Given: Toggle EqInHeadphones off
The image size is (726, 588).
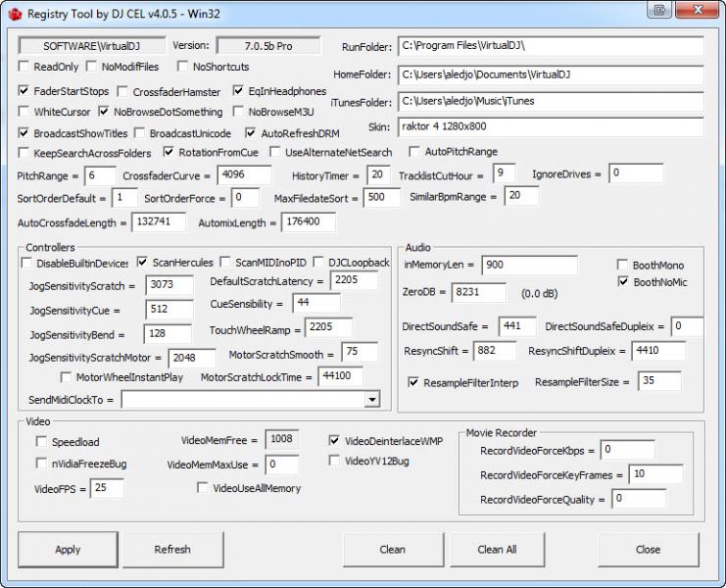Looking at the screenshot, I should [x=238, y=91].
